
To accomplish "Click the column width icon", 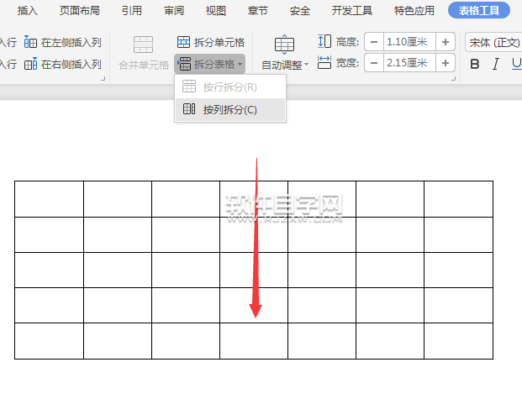I will (x=324, y=62).
